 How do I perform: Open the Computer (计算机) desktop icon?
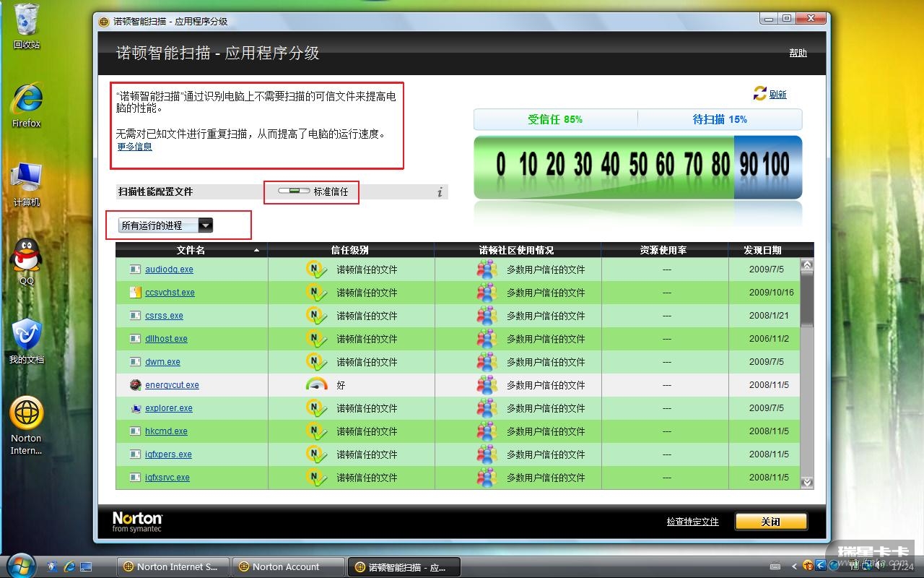27,184
